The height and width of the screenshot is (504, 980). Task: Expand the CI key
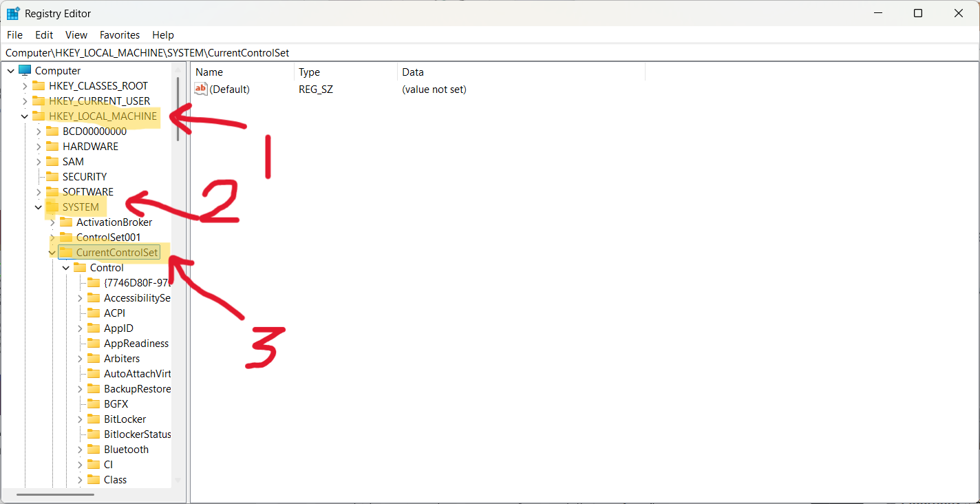point(80,464)
